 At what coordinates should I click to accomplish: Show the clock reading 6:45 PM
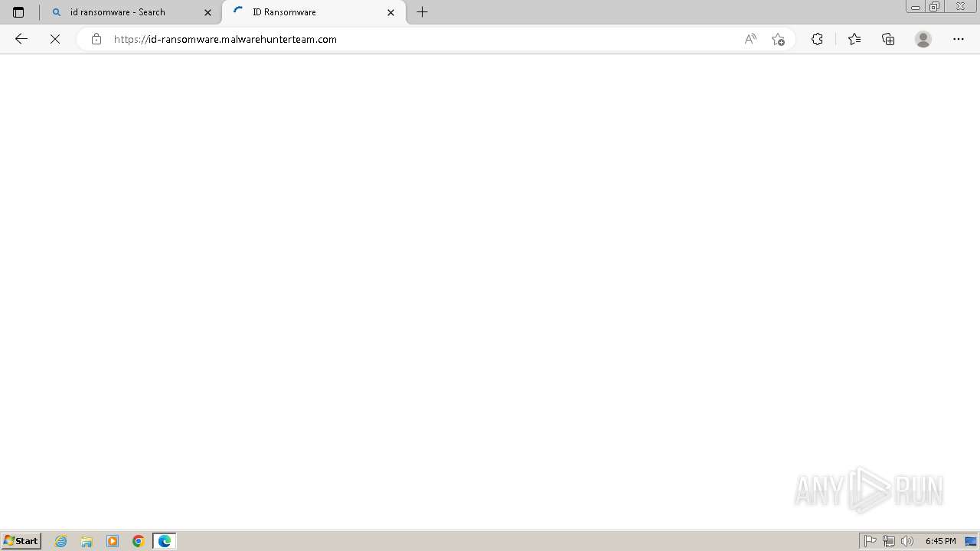point(940,541)
